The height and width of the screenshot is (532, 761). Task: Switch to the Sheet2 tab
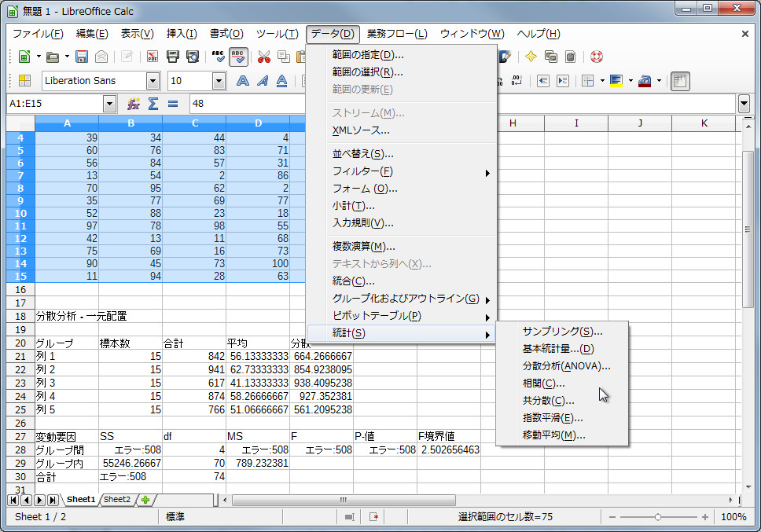pyautogui.click(x=116, y=499)
